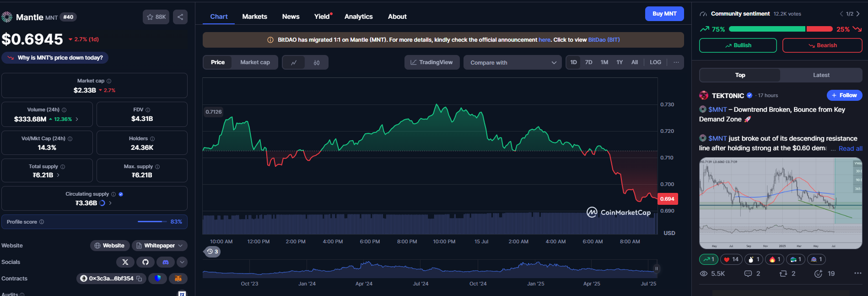Open the Yield tab
This screenshot has height=296, width=868.
click(323, 16)
